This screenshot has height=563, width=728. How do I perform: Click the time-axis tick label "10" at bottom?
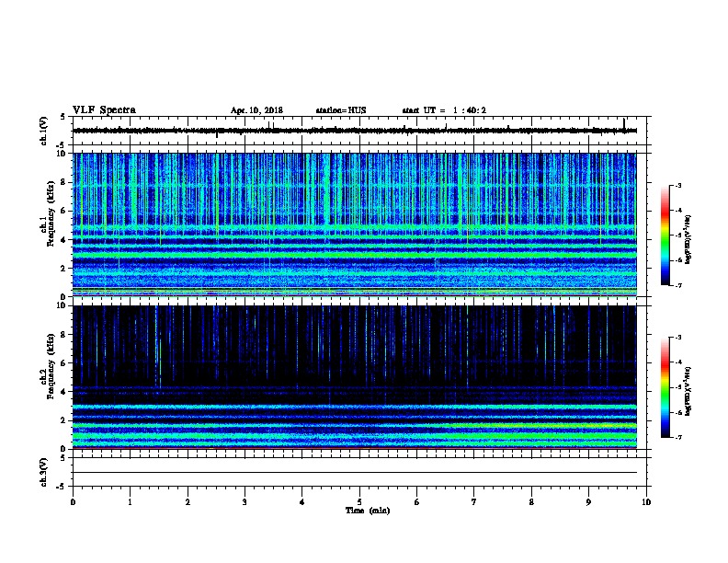point(646,502)
